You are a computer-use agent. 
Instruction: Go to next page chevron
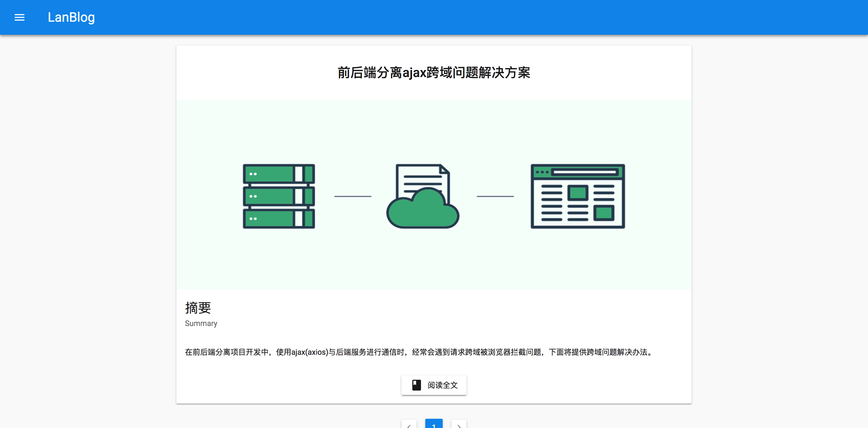tap(459, 425)
